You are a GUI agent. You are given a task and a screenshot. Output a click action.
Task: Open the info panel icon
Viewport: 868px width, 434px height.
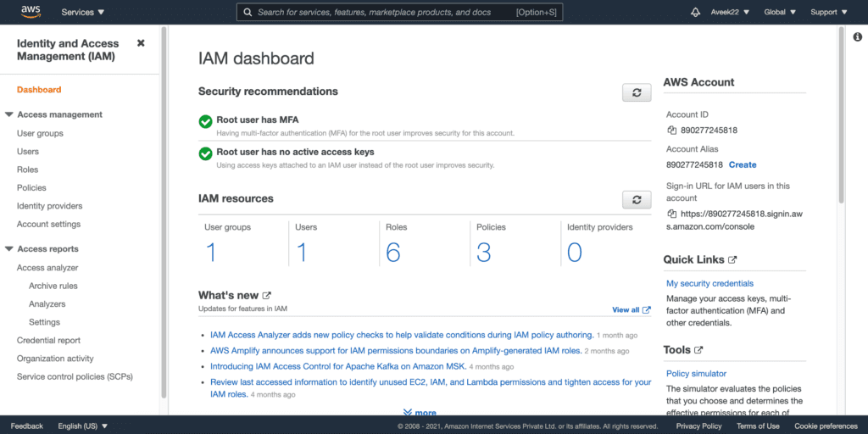858,37
